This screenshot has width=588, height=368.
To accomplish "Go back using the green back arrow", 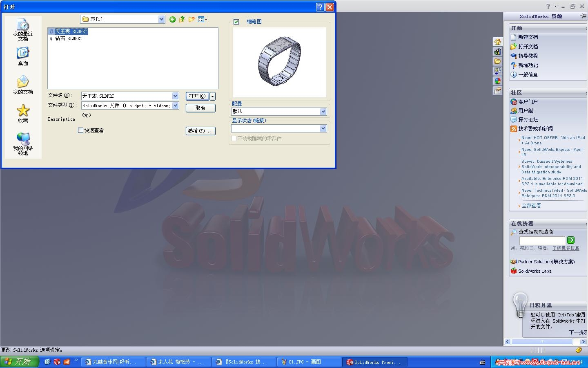I will [173, 19].
